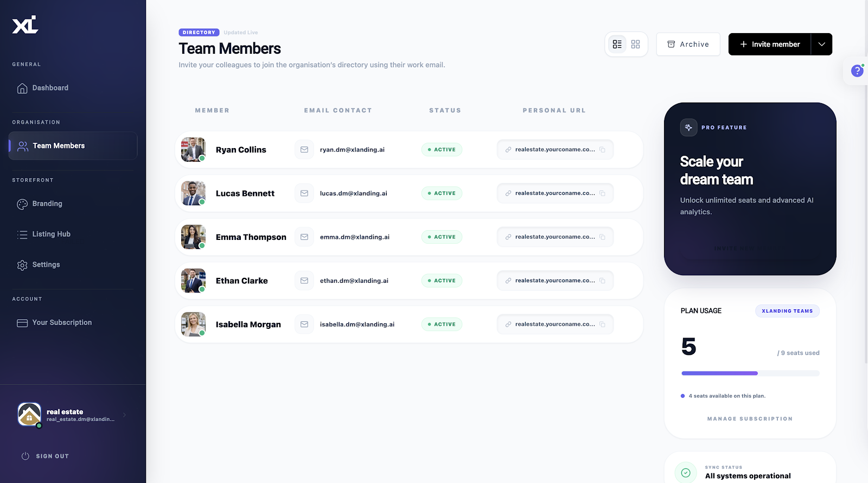
Task: Click the Pro Feature sparkle icon
Action: pyautogui.click(x=688, y=128)
